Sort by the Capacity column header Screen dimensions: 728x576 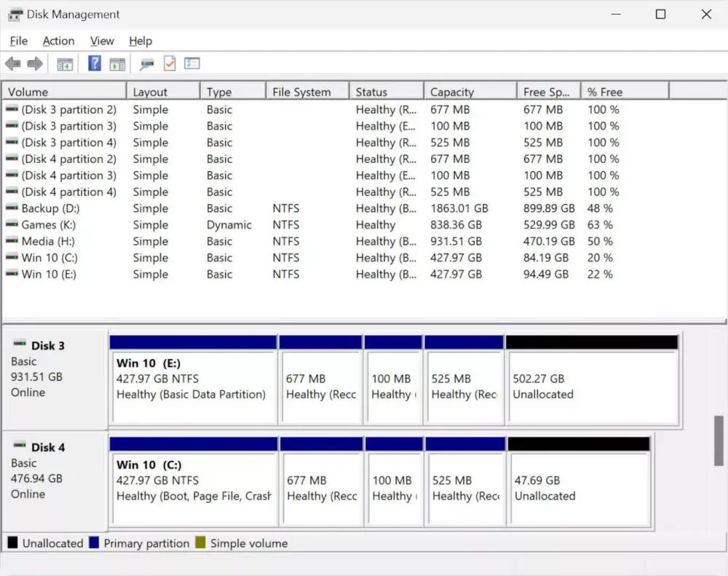[470, 92]
